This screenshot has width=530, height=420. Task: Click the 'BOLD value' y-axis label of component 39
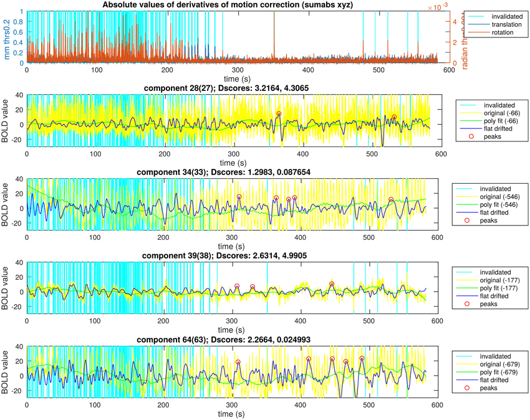[5, 288]
